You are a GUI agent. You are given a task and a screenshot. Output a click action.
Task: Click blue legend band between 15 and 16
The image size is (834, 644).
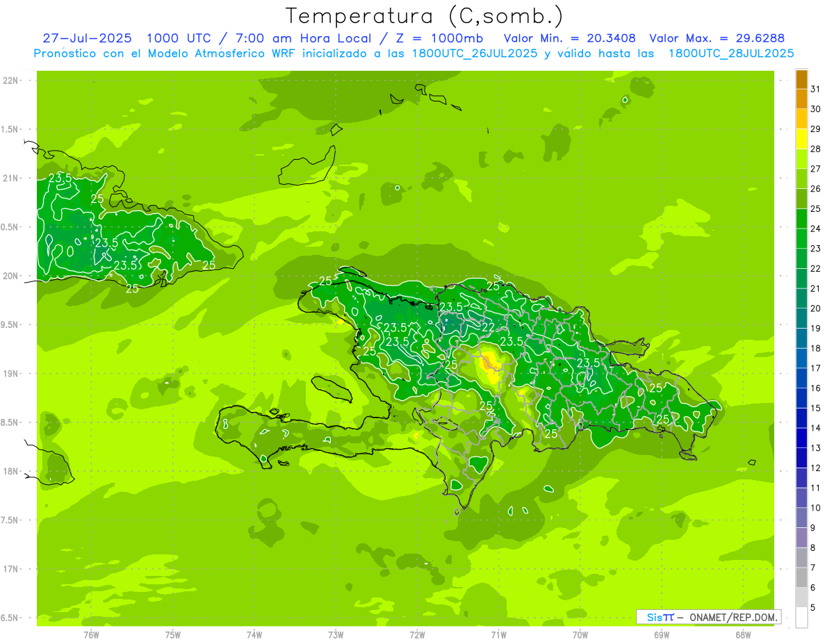[x=801, y=398]
